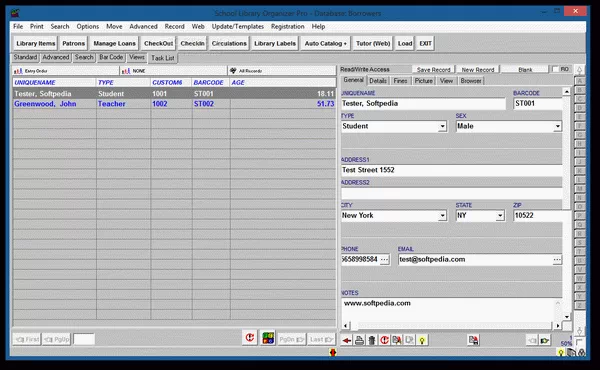Click the application icon in title bar
The height and width of the screenshot is (370, 600).
tap(15, 13)
